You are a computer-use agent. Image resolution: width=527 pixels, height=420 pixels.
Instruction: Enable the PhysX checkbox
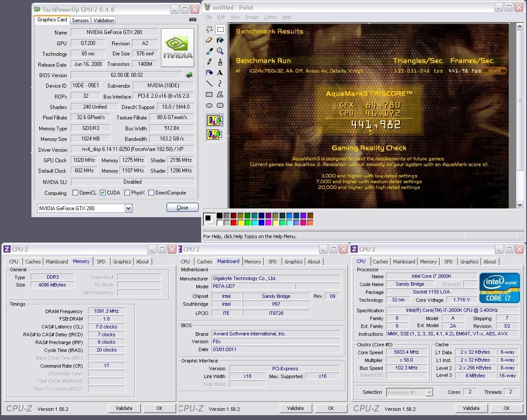click(x=127, y=192)
